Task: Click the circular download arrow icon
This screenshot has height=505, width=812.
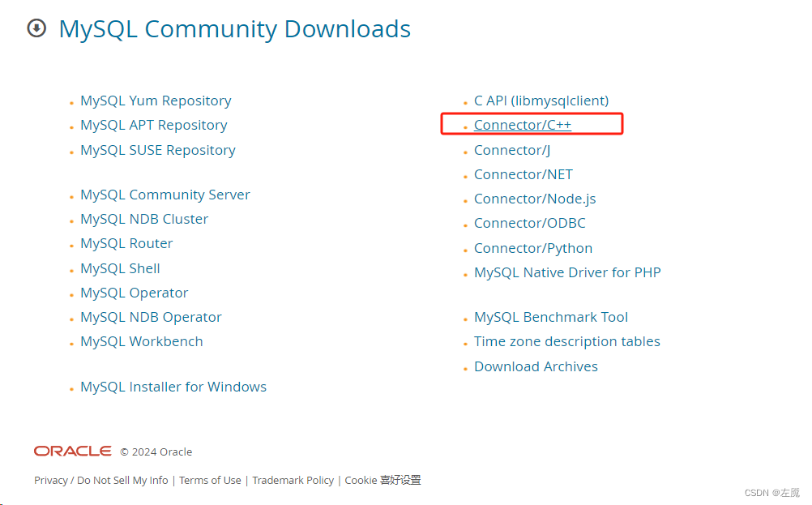Action: [36, 28]
